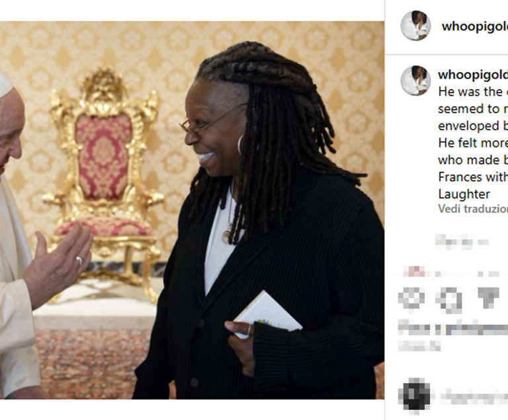View the blurred likes count line

pos(453,329)
